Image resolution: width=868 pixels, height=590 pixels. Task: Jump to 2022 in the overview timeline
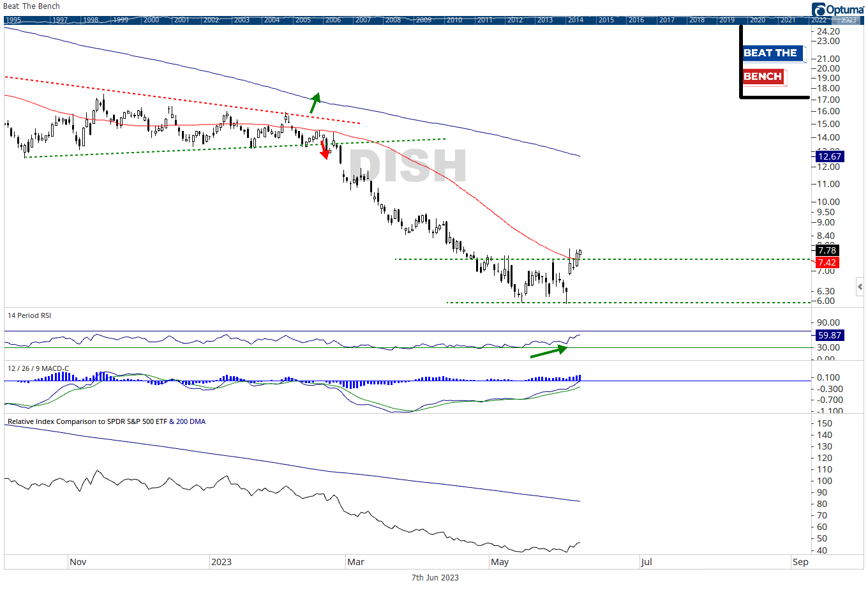819,20
